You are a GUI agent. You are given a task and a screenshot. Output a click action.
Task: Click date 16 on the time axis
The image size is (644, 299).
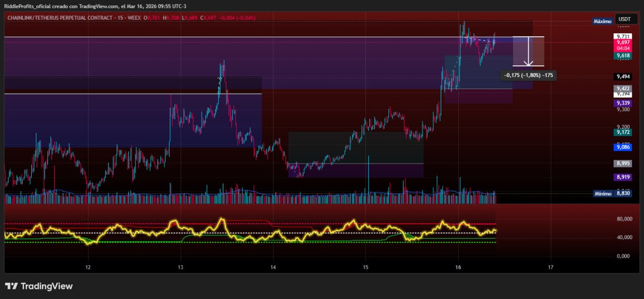[458, 267]
